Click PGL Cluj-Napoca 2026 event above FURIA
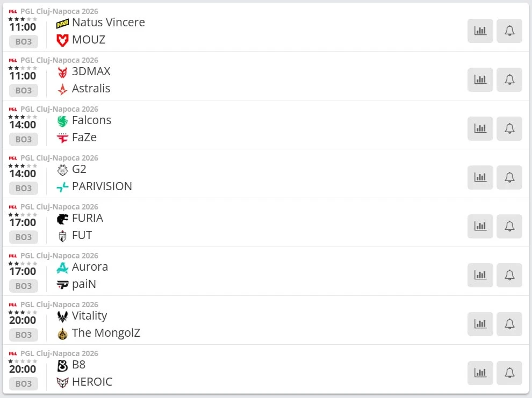 click(x=59, y=207)
